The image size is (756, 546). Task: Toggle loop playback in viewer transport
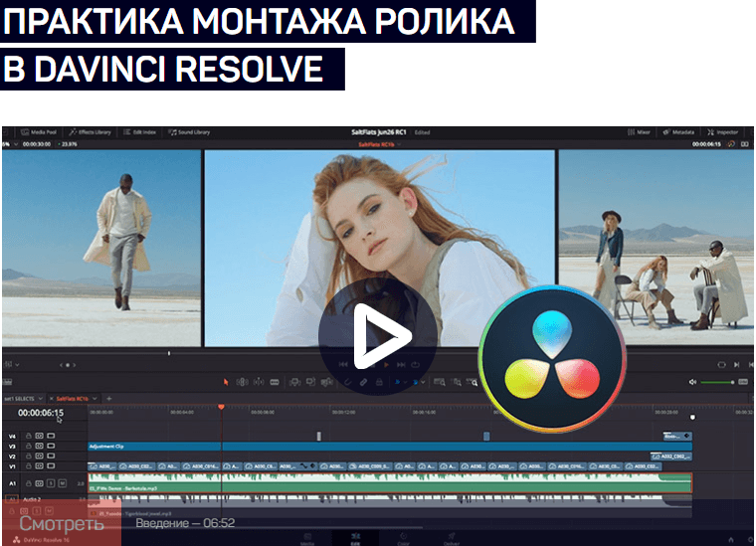415,365
